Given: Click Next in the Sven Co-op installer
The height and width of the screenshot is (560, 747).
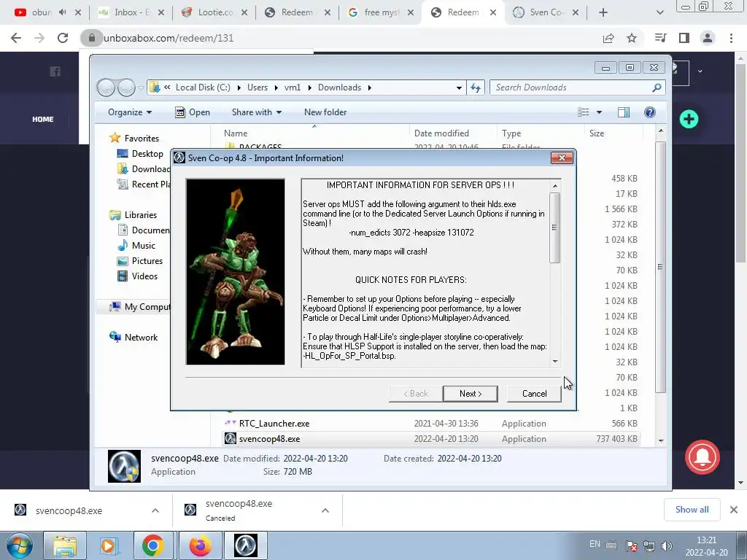Looking at the screenshot, I should [x=471, y=393].
